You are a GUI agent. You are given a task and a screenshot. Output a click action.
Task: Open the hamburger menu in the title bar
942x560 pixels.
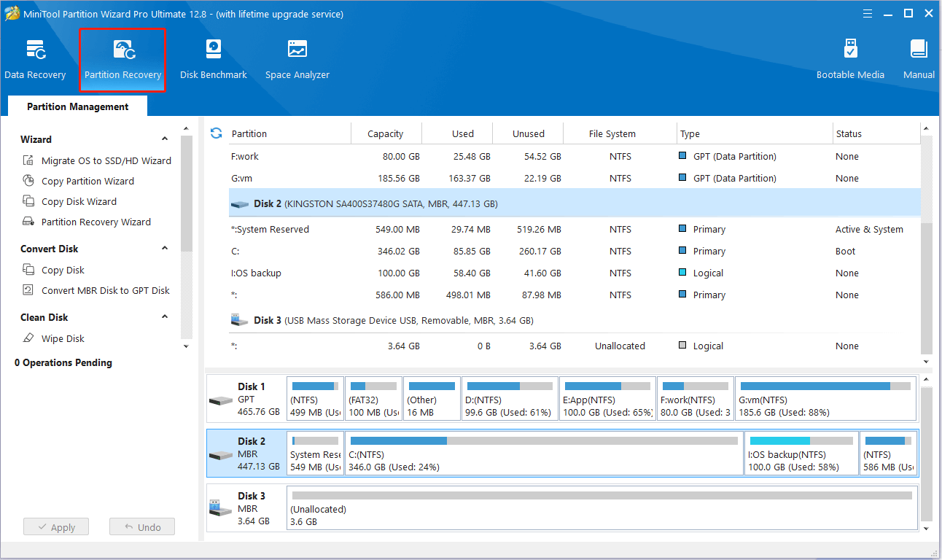(x=868, y=14)
